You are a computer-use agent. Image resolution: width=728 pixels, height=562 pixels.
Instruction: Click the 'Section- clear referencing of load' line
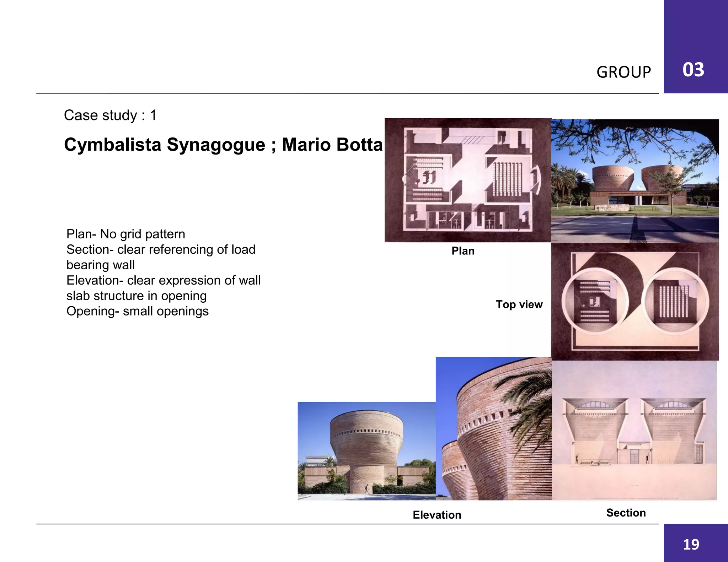[x=161, y=250]
